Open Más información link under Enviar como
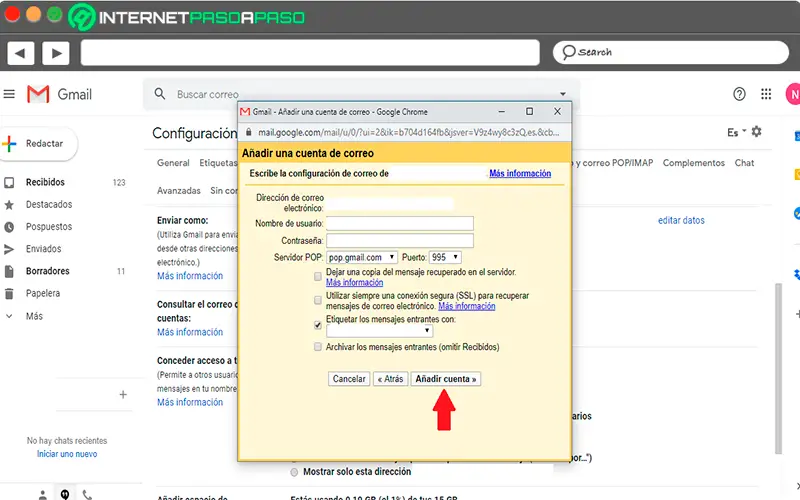This screenshot has height=500, width=800. 190,276
